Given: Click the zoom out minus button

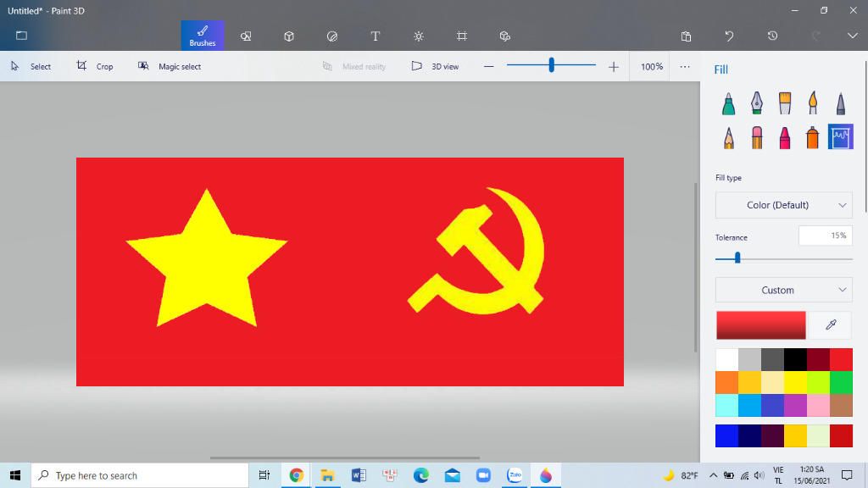Looking at the screenshot, I should click(x=488, y=66).
